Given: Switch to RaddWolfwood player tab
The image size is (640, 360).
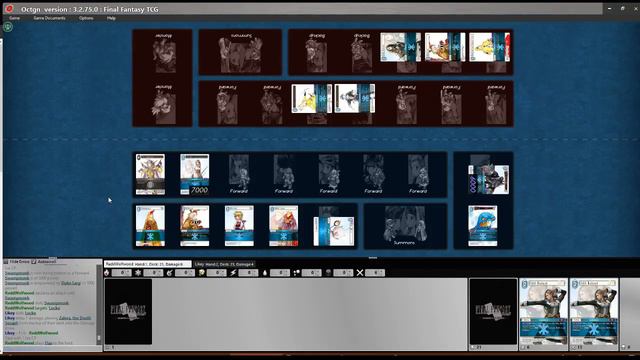Looking at the screenshot, I should point(147,264).
